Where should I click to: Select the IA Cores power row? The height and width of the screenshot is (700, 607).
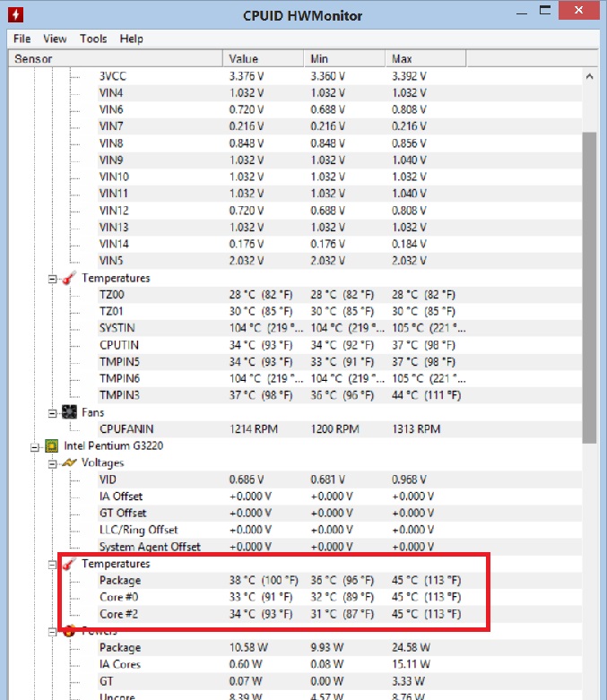340,664
